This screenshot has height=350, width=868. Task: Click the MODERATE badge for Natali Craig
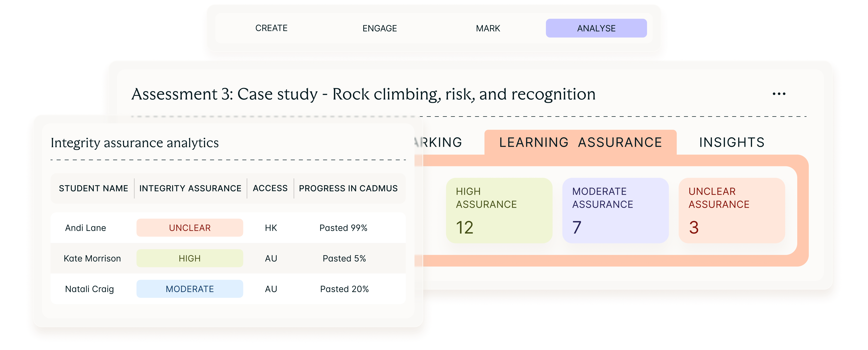point(190,289)
